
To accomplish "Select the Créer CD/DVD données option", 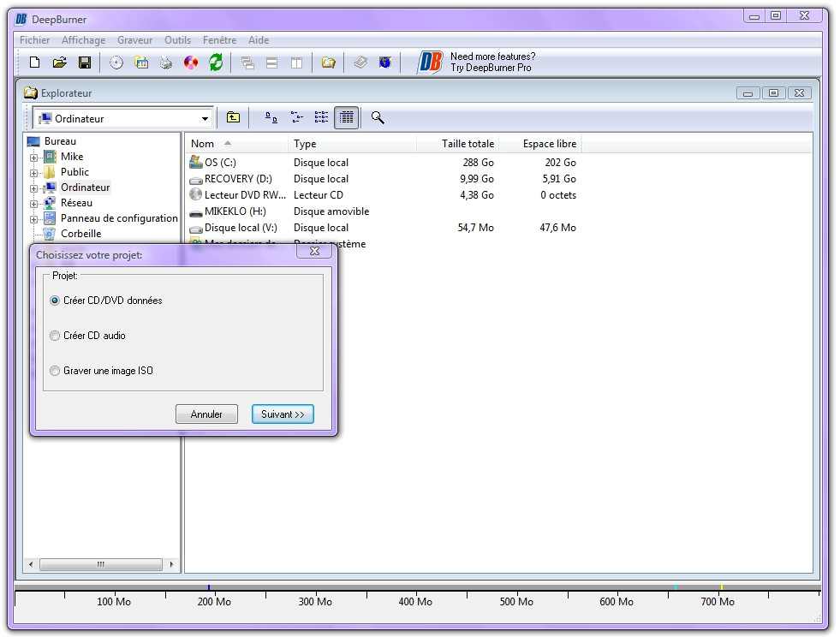I will [56, 301].
